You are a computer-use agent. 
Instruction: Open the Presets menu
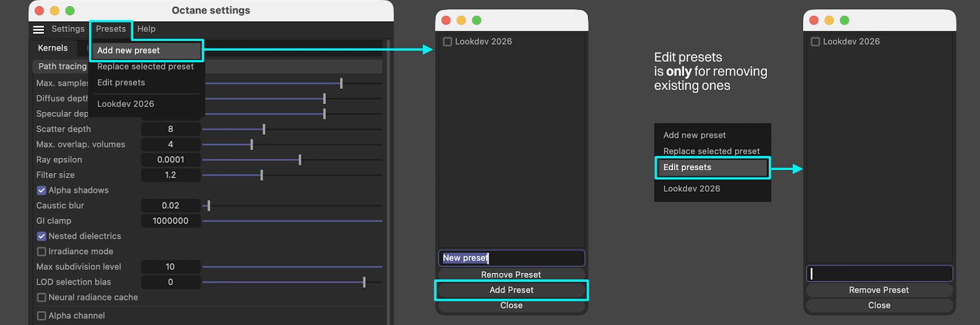click(x=110, y=29)
